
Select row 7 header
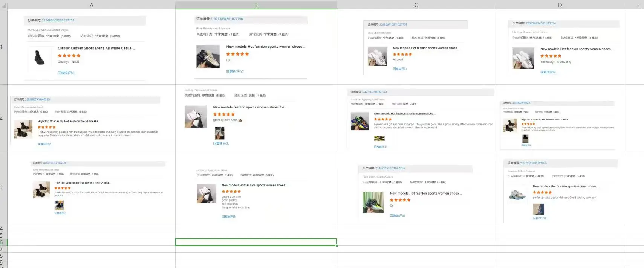3,249
